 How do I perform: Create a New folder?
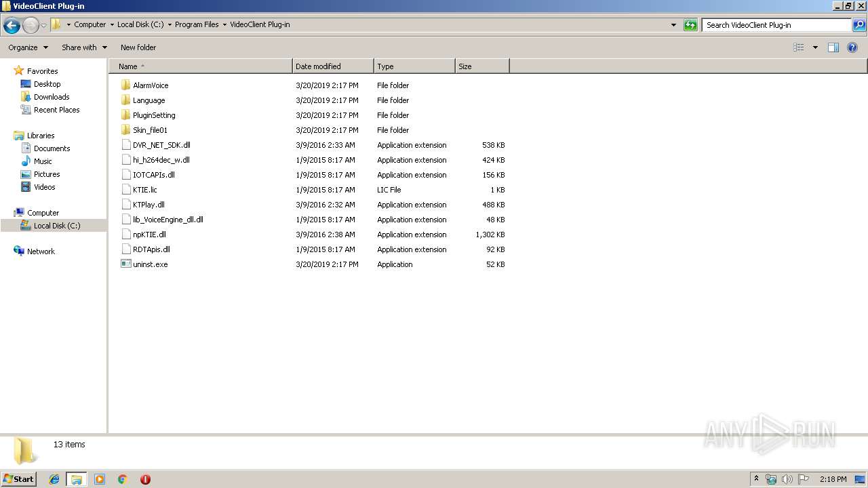[x=138, y=47]
